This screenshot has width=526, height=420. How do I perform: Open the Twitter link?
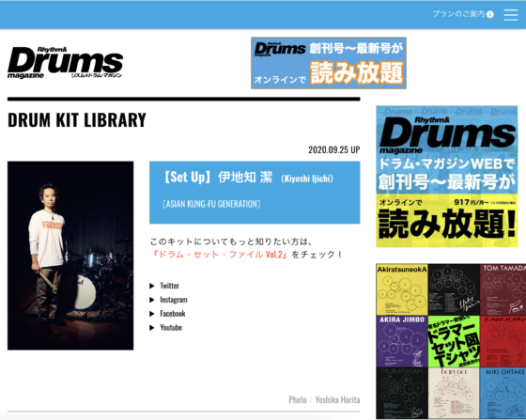(169, 286)
